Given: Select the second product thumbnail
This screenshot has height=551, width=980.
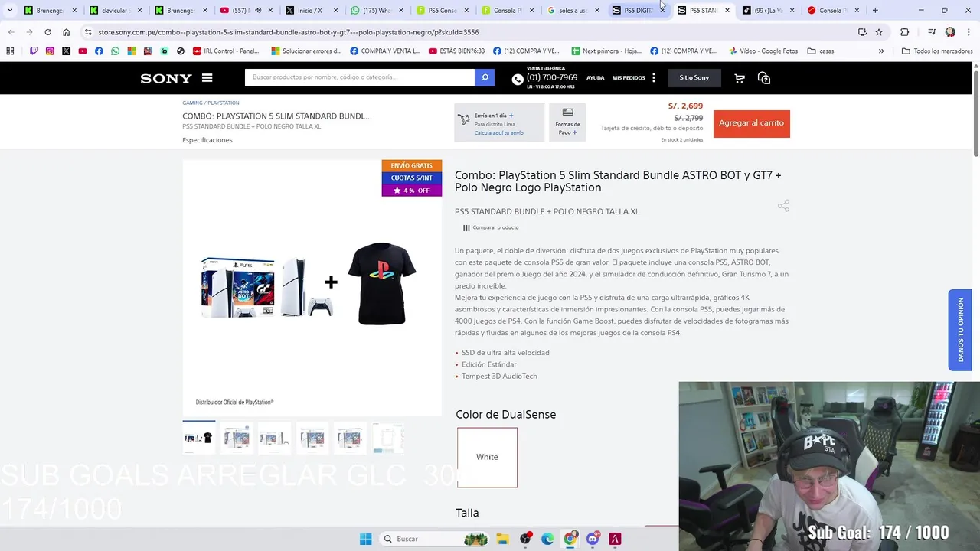Looking at the screenshot, I should (237, 438).
